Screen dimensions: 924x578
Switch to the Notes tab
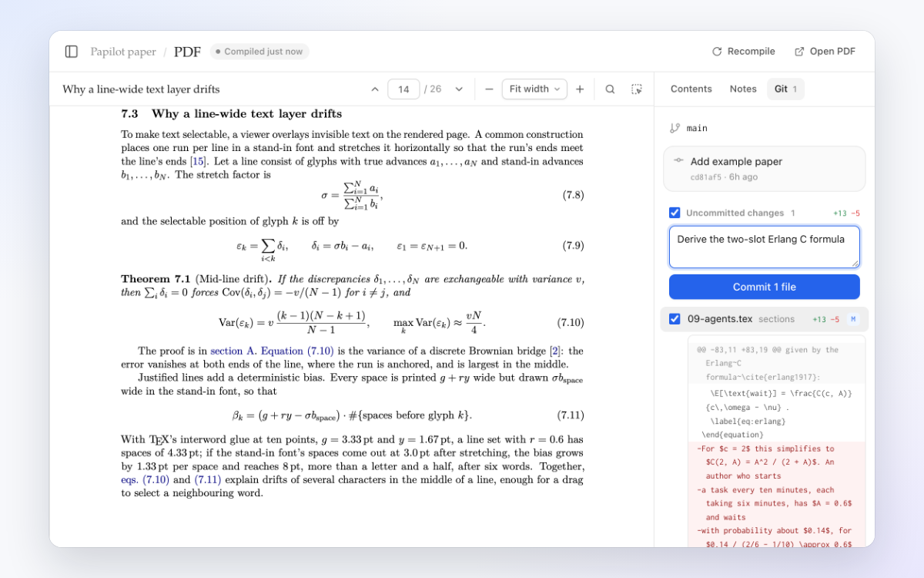coord(743,89)
